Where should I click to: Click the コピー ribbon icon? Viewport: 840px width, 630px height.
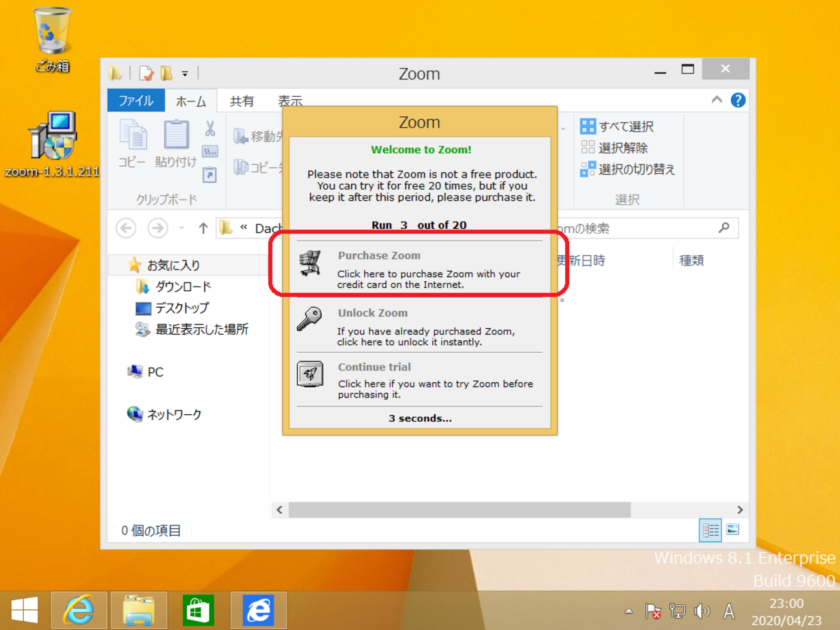click(132, 144)
